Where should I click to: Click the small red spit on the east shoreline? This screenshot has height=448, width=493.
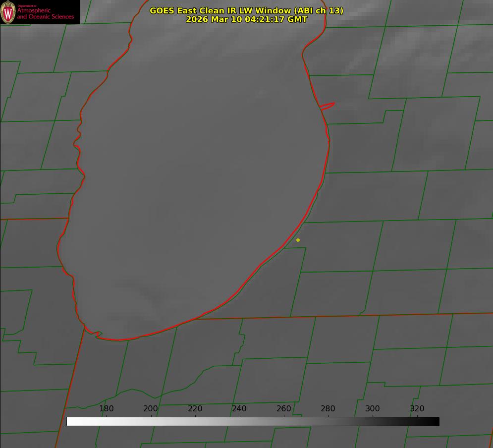[328, 105]
